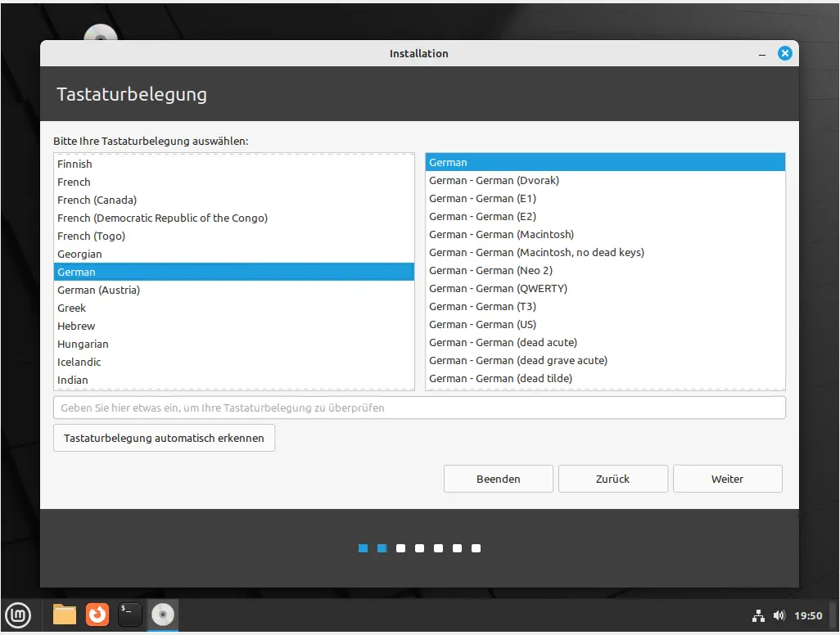This screenshot has height=635, width=840.
Task: Click Tastaturbelegung automatisch erkennen
Action: point(164,438)
